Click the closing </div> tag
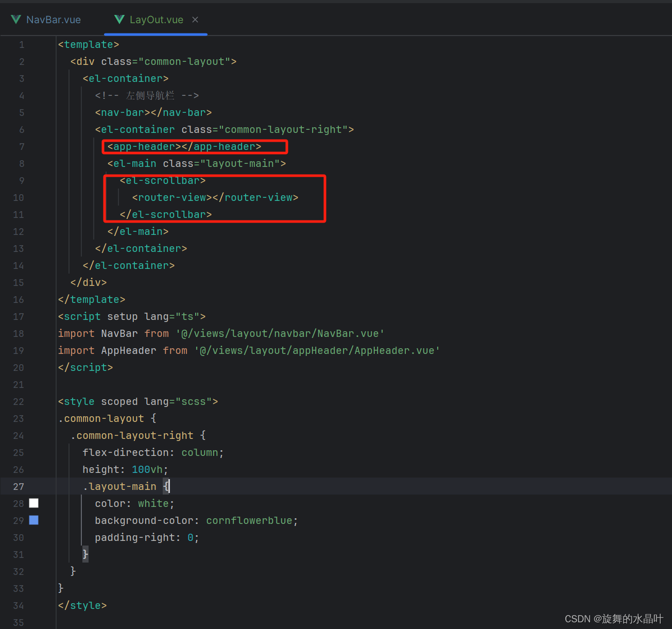Screen dimensions: 672x629 [x=89, y=282]
